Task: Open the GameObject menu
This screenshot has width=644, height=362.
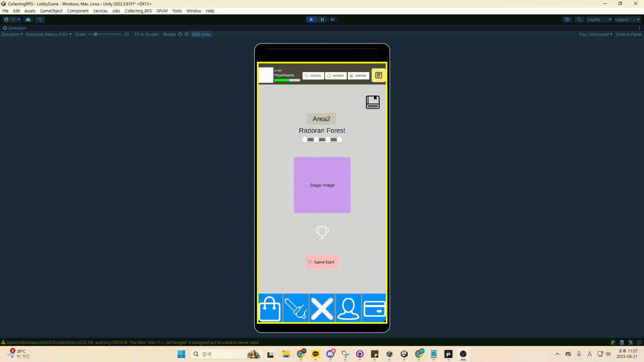Action: pyautogui.click(x=51, y=11)
